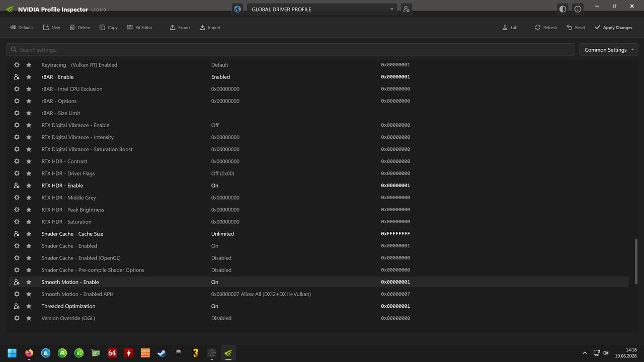The image size is (644, 362).
Task: Click the 'Unlimited' value for Shader Cache - Cache Size
Action: [222, 234]
